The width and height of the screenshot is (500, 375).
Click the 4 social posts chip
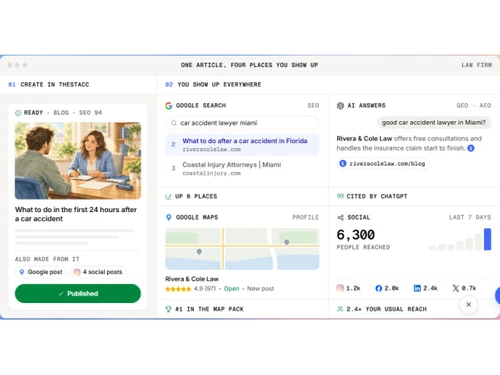coord(98,272)
